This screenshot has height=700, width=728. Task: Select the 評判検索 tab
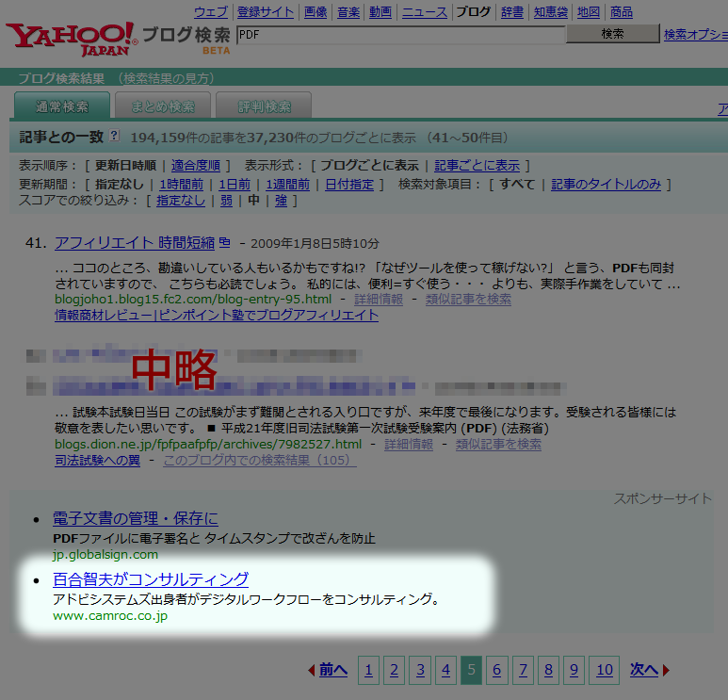tap(265, 106)
